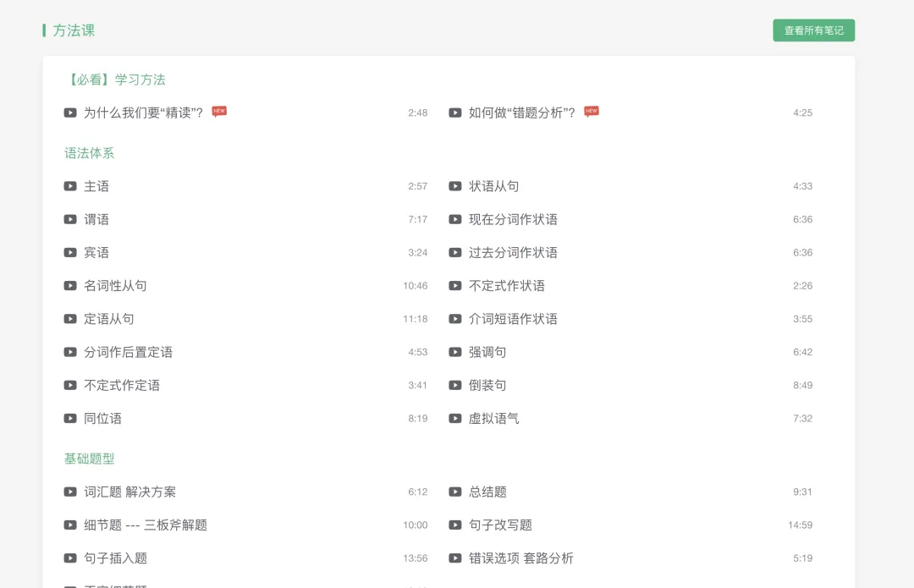Click the 8:49 duration of 倒装句

point(802,385)
